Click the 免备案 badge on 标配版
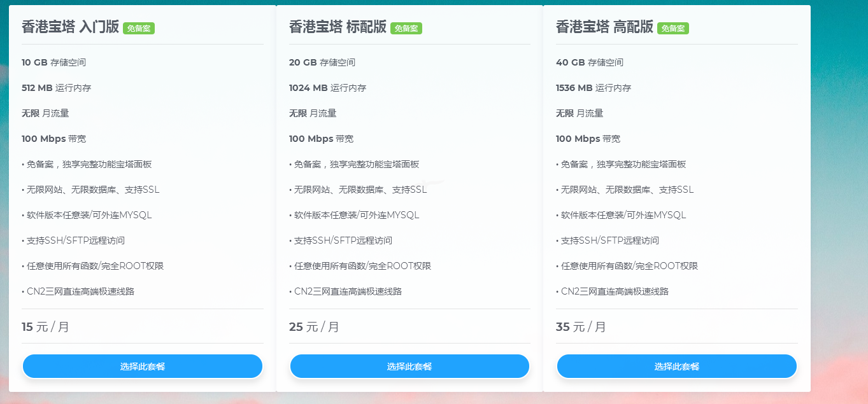868x404 pixels. 406,28
